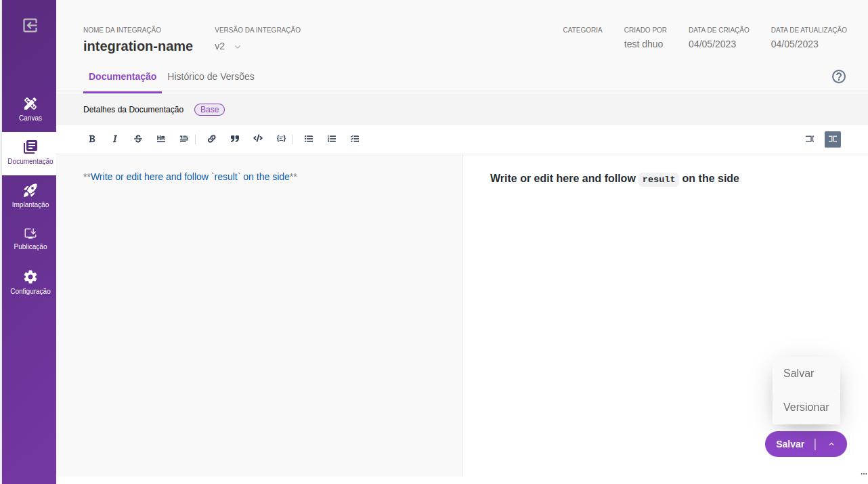Image resolution: width=868 pixels, height=484 pixels.
Task: Collapse the save options chevron
Action: click(x=831, y=444)
